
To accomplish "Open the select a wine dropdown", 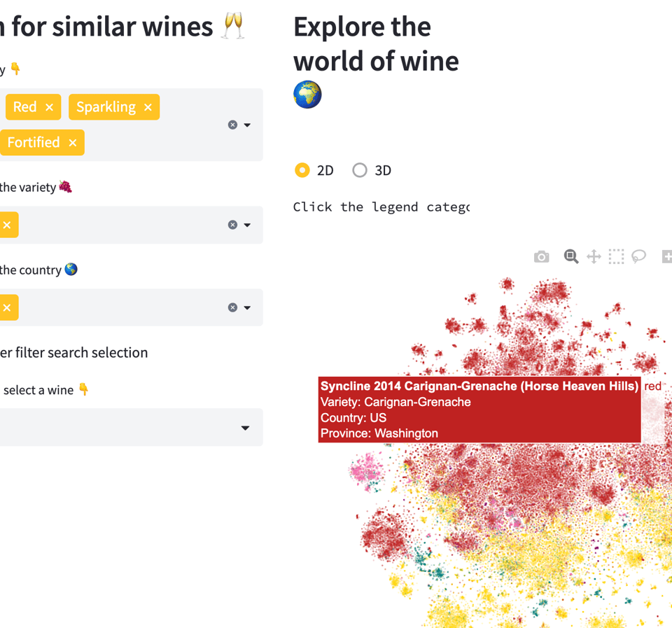I will pos(245,428).
